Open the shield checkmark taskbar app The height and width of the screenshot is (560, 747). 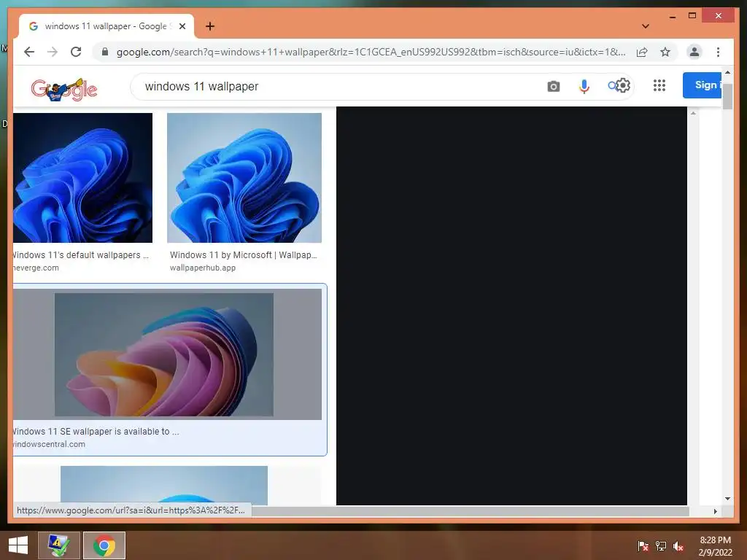click(x=59, y=545)
